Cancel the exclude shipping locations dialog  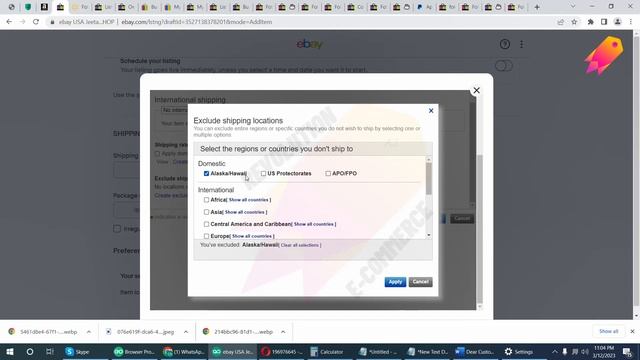[420, 282]
